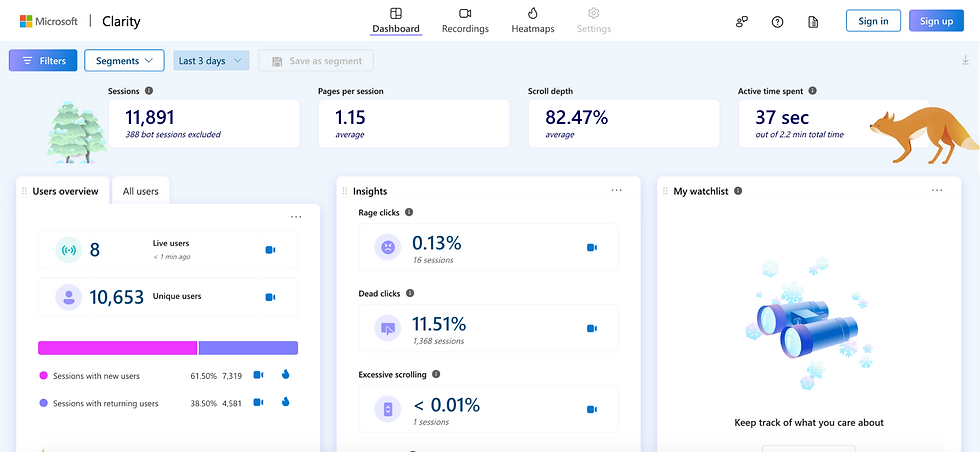The height and width of the screenshot is (452, 980).
Task: Open the document icon in header
Action: [812, 22]
